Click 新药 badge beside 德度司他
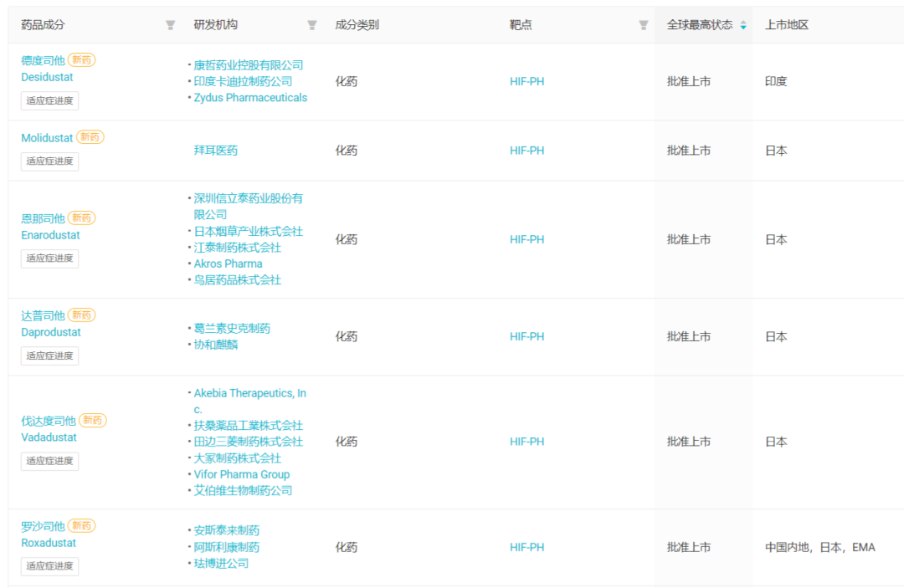This screenshot has width=904, height=588. [x=82, y=60]
